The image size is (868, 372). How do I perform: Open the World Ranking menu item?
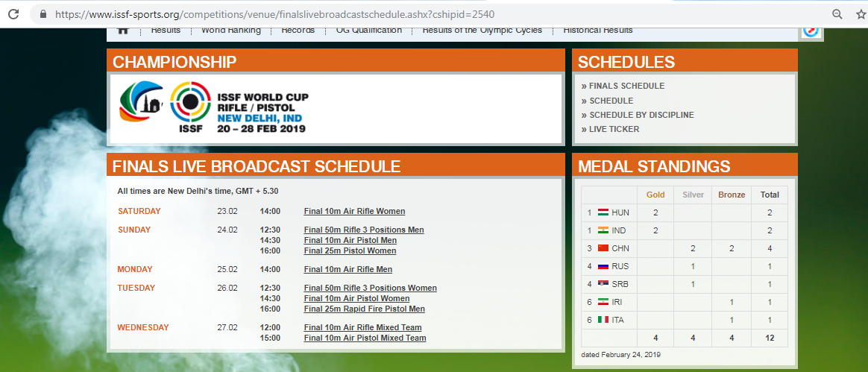coord(231,30)
